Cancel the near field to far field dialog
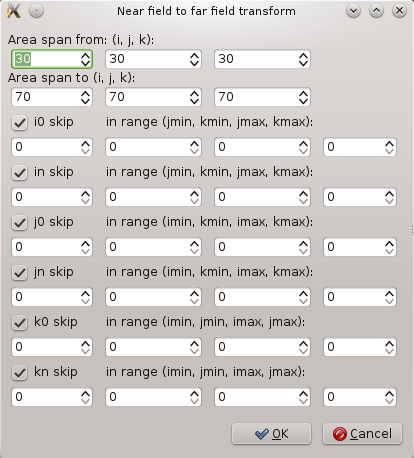The width and height of the screenshot is (414, 458). pos(362,434)
